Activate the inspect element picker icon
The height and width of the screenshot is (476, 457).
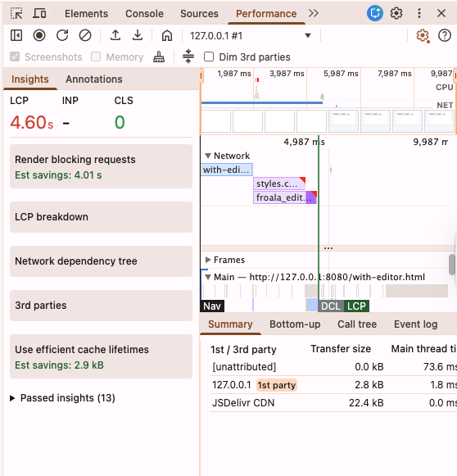pos(16,14)
